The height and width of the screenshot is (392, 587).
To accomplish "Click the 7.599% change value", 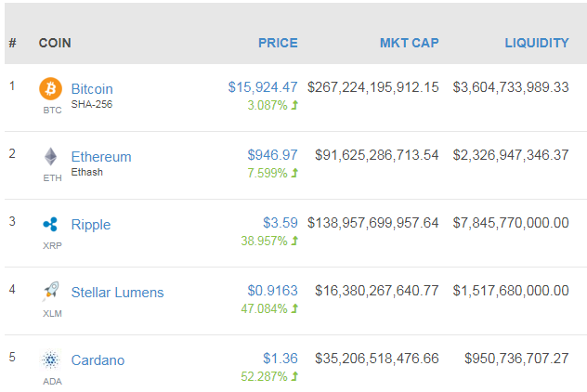I will point(267,173).
